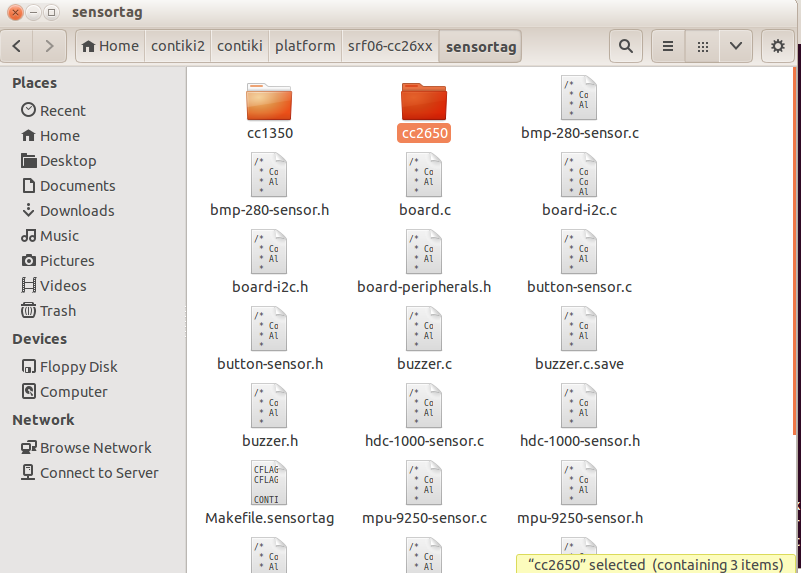Select the bmp-280-sensor.h file

click(x=269, y=185)
